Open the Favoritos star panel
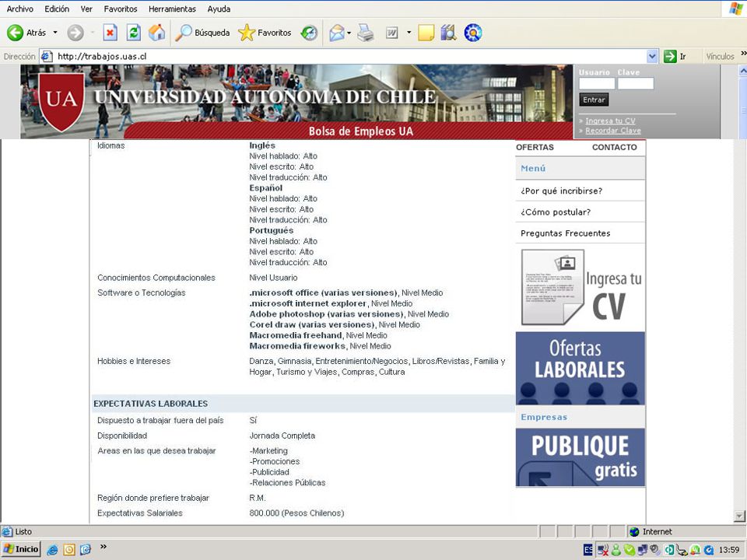The width and height of the screenshot is (747, 560). (x=265, y=33)
